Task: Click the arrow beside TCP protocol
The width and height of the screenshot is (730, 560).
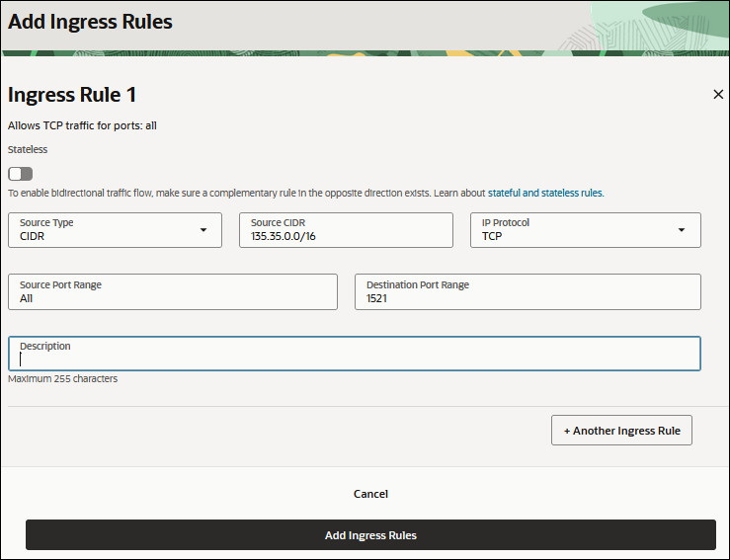Action: point(682,230)
